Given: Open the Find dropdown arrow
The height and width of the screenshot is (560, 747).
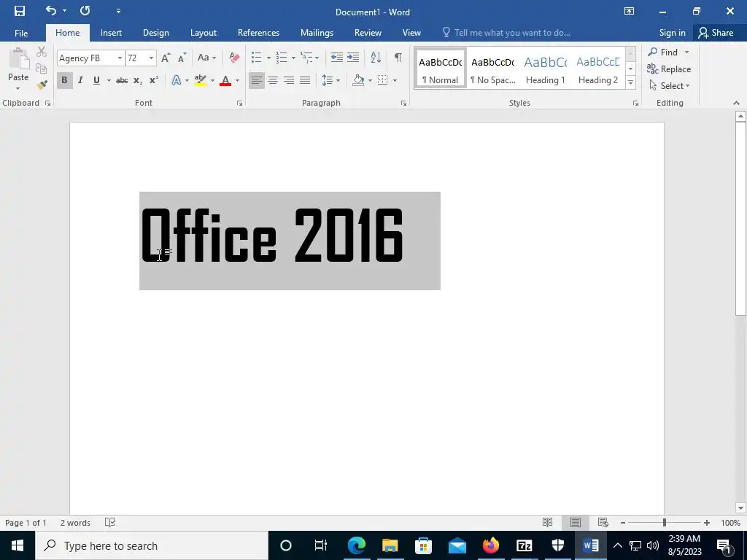Looking at the screenshot, I should click(x=686, y=52).
